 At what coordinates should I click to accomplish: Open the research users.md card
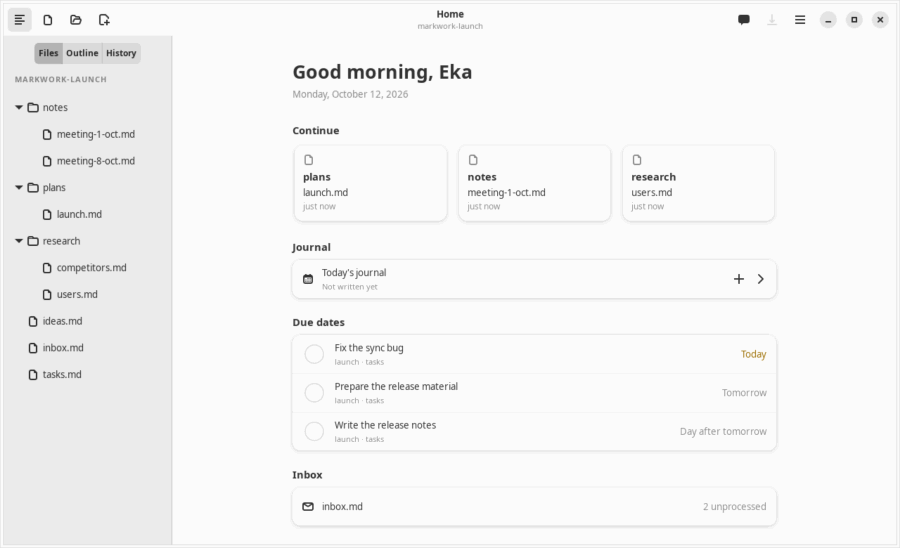tap(699, 183)
